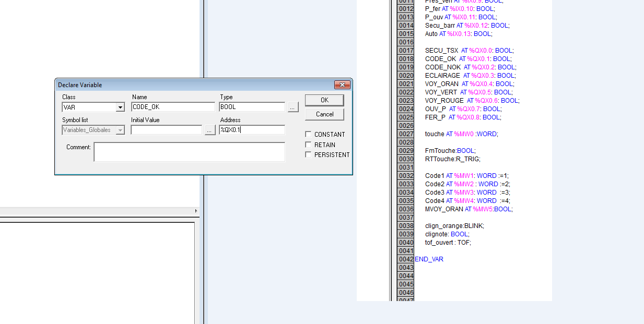
Task: Open the Class dropdown showing VAR
Action: coord(121,107)
